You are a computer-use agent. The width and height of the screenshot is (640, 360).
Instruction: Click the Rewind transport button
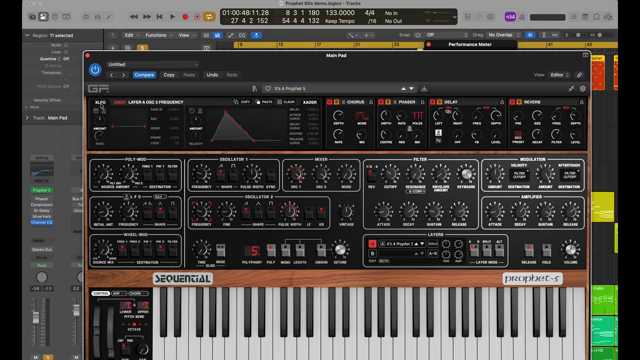tap(133, 17)
